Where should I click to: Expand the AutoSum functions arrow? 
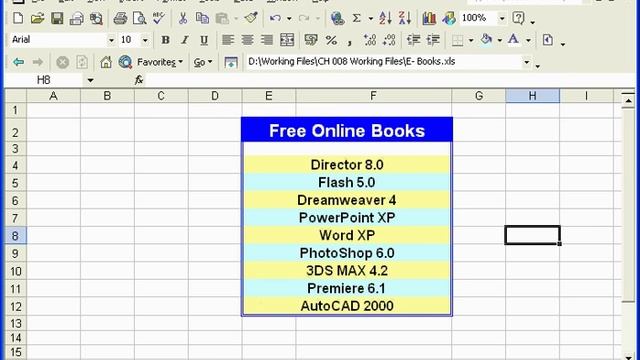coord(371,19)
